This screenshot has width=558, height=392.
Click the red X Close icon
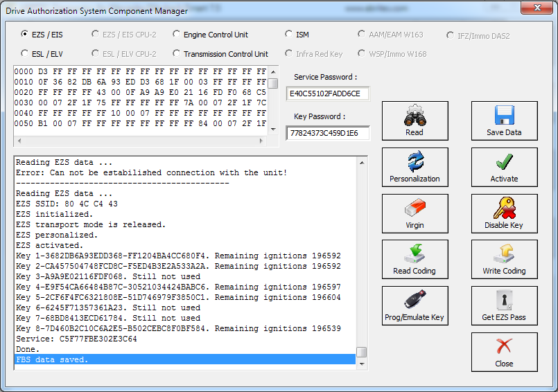point(504,346)
